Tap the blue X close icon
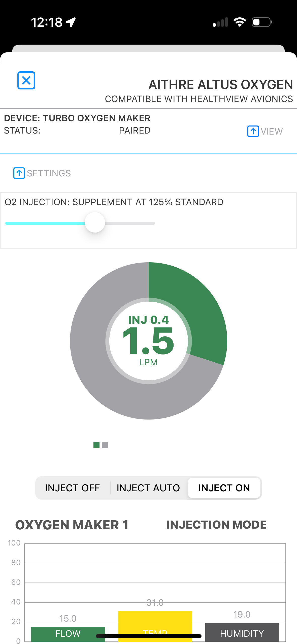The height and width of the screenshot is (644, 297). [26, 80]
